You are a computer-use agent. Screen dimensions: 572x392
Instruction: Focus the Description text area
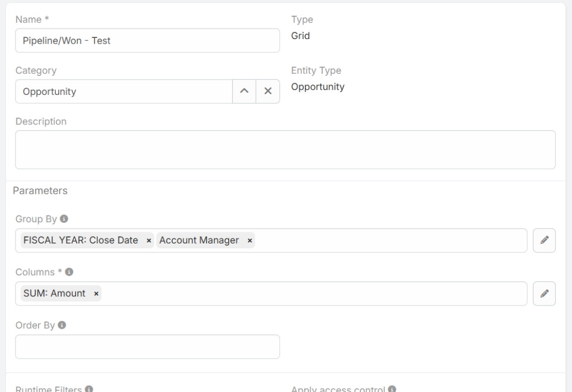285,150
